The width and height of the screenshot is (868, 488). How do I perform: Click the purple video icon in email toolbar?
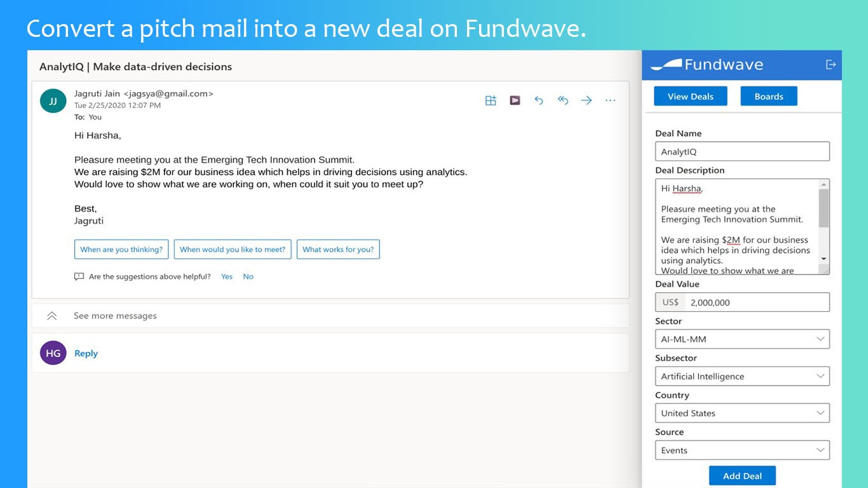pos(515,100)
